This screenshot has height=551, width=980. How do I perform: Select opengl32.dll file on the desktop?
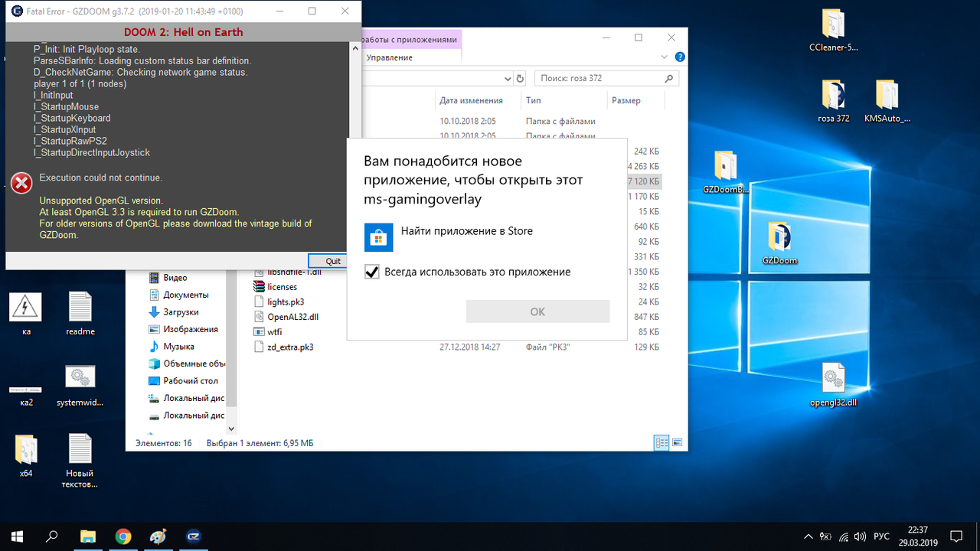point(833,385)
